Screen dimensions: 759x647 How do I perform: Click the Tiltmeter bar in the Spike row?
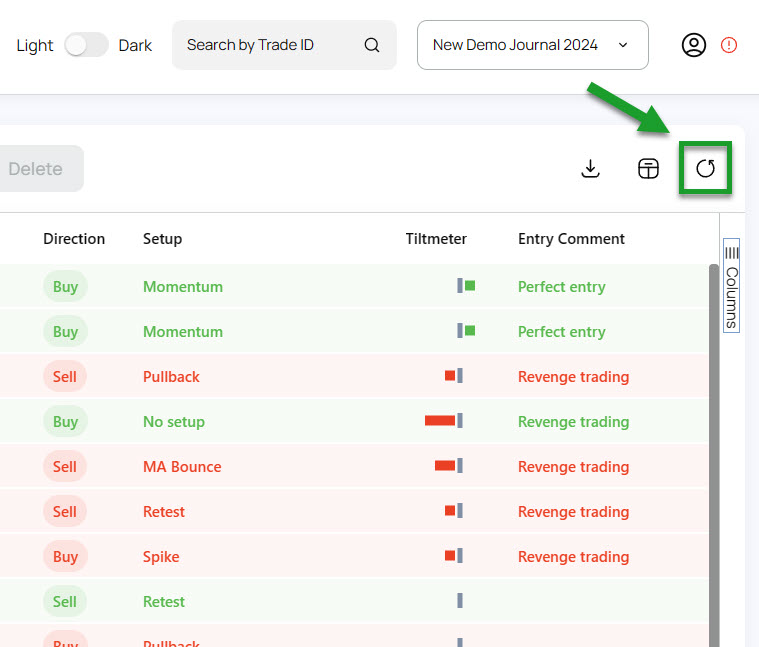pyautogui.click(x=454, y=556)
